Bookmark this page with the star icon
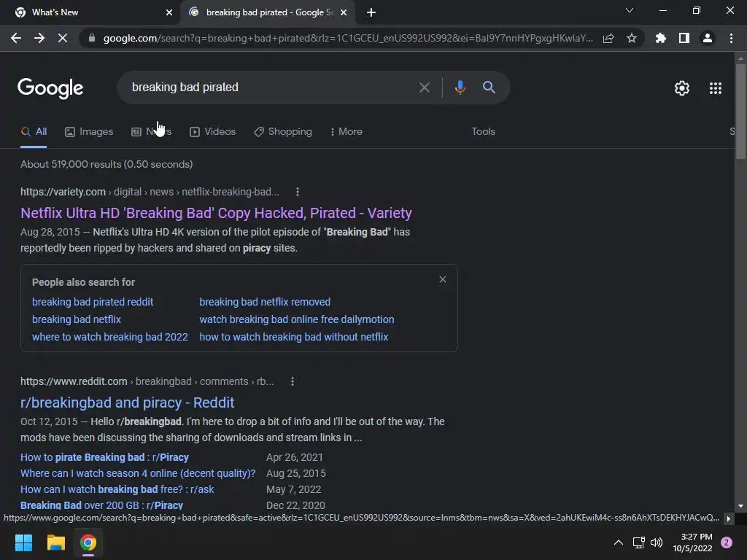747x560 pixels. click(632, 38)
